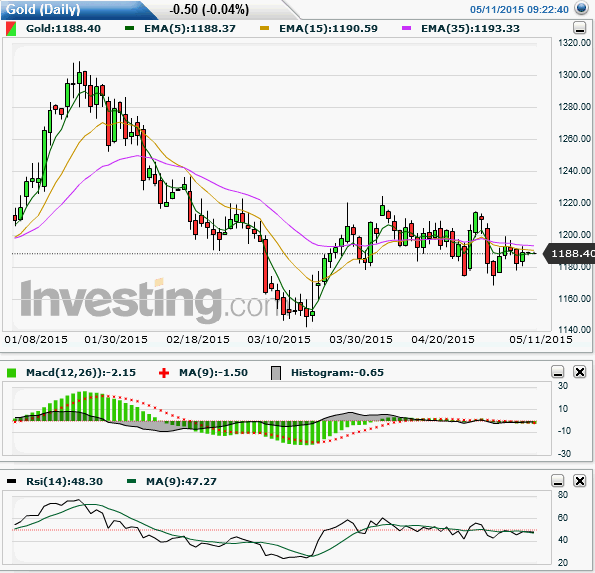The height and width of the screenshot is (573, 595).
Task: Click the red plus MA(9) marker icon
Action: pyautogui.click(x=164, y=373)
